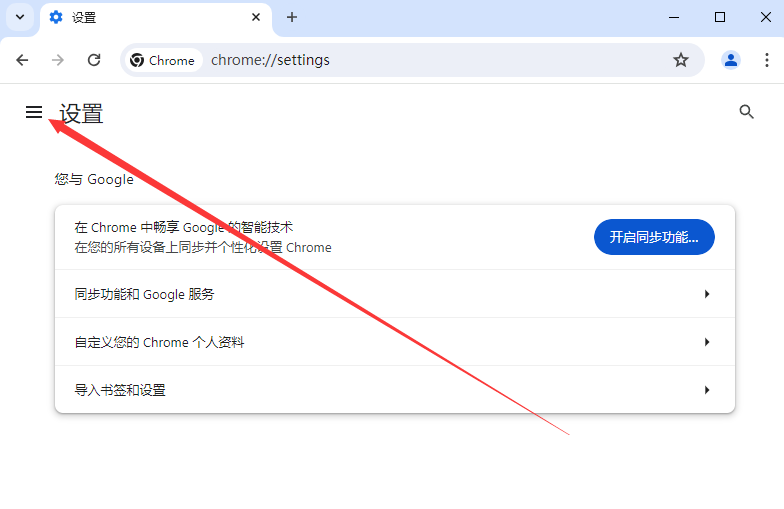Click text 在 Chrome 中畅享 Google 的智能技术

(184, 228)
